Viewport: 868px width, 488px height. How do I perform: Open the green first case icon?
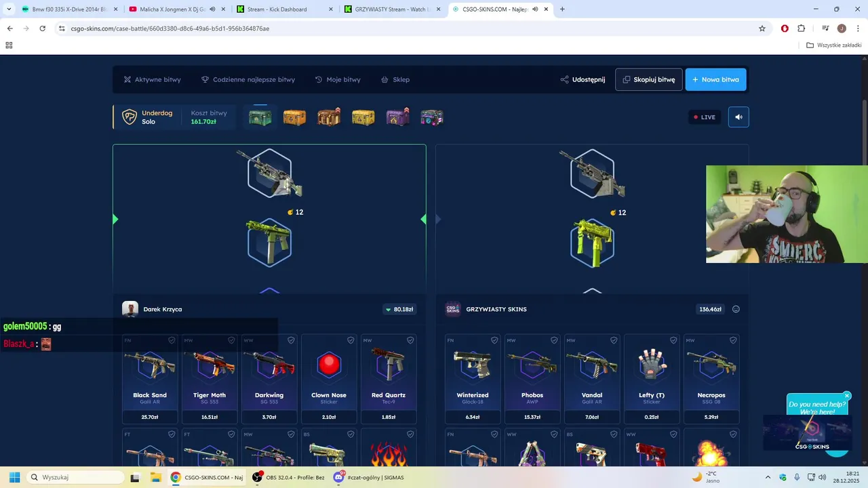tap(260, 117)
